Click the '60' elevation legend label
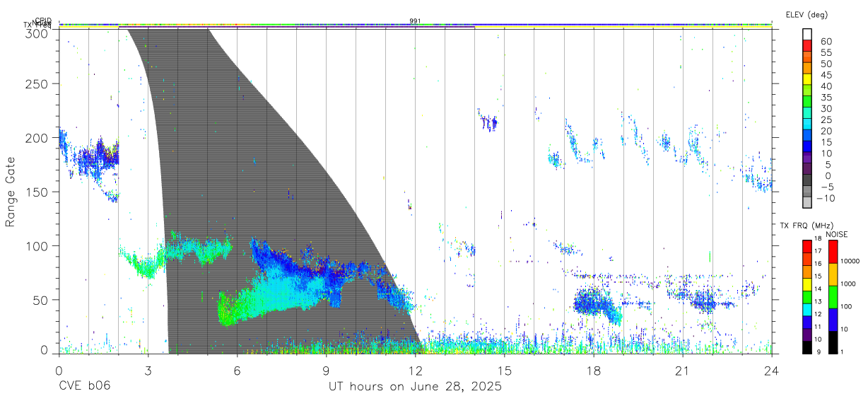868x401 pixels. tap(826, 42)
